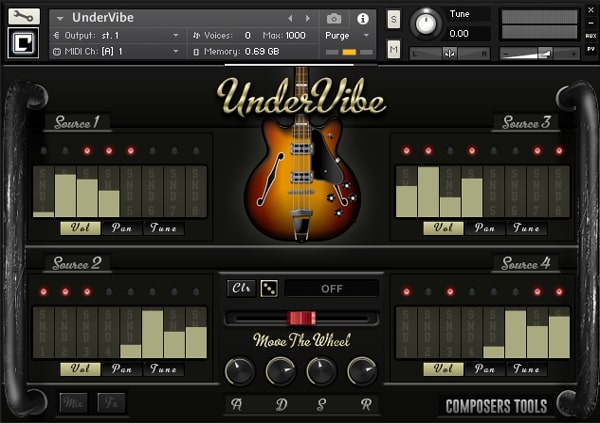Click the camera snapshot icon

pyautogui.click(x=334, y=18)
